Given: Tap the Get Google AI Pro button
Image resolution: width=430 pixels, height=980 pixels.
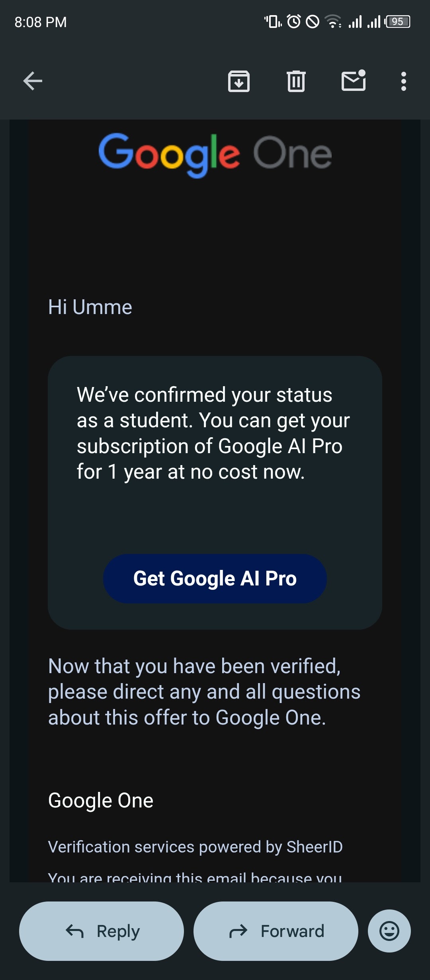Looking at the screenshot, I should point(215,578).
